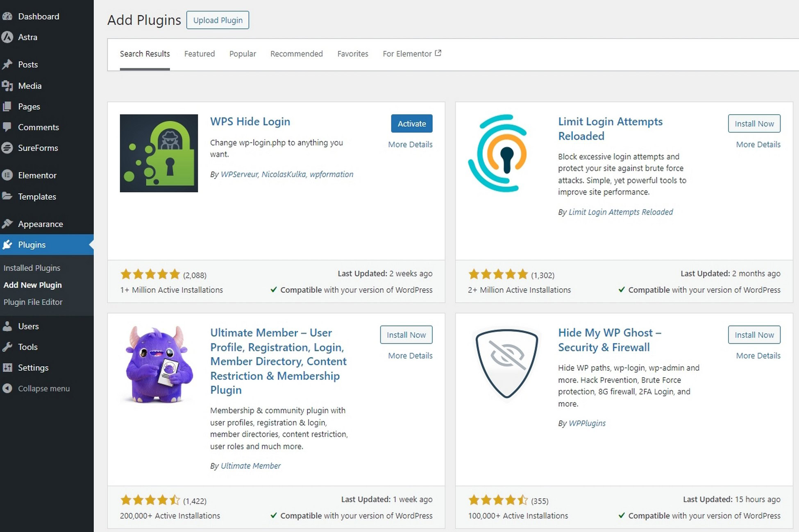799x532 pixels.
Task: Switch to the Popular tab
Action: click(x=243, y=54)
